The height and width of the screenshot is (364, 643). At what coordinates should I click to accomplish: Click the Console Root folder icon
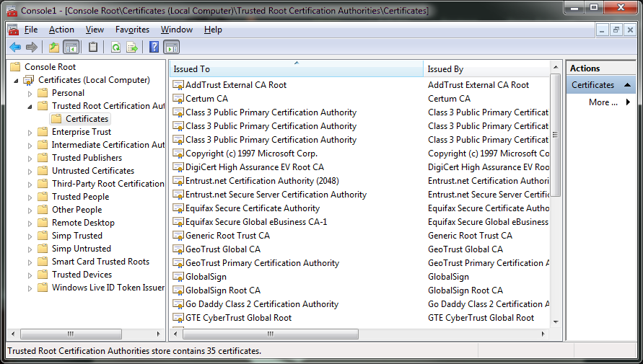(x=15, y=67)
